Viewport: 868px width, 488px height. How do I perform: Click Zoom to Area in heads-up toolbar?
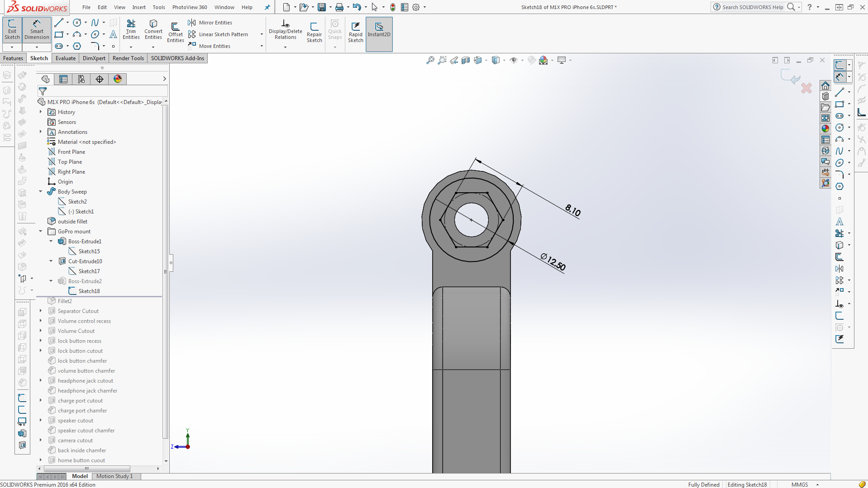[x=442, y=60]
